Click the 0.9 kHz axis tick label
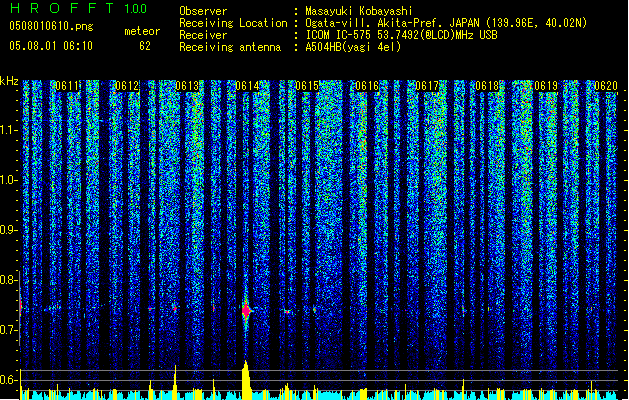This screenshot has height=400, width=629. click(9, 230)
